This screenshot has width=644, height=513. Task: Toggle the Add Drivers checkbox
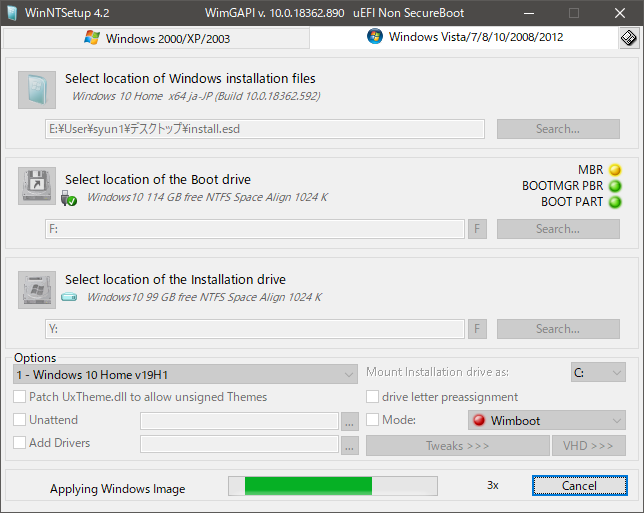(x=19, y=443)
